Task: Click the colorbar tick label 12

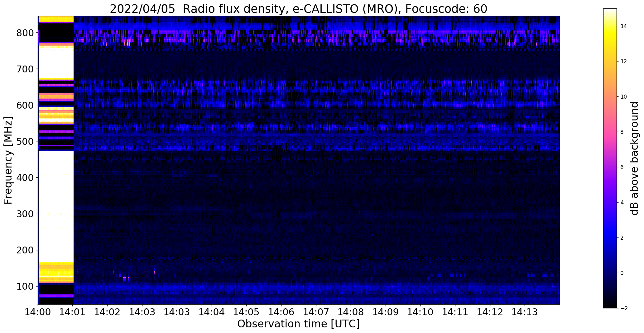Action: point(624,61)
